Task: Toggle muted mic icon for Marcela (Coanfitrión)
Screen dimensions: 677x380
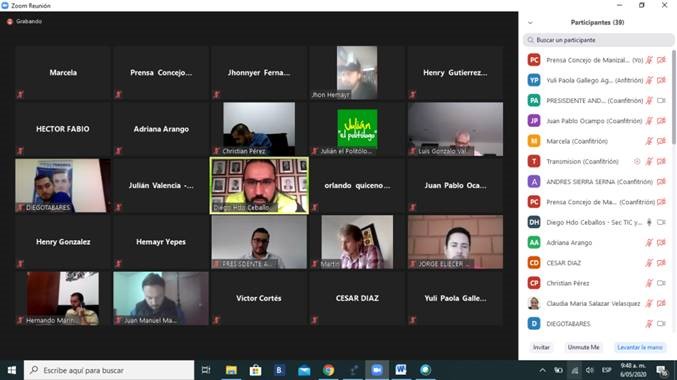Action: point(649,141)
